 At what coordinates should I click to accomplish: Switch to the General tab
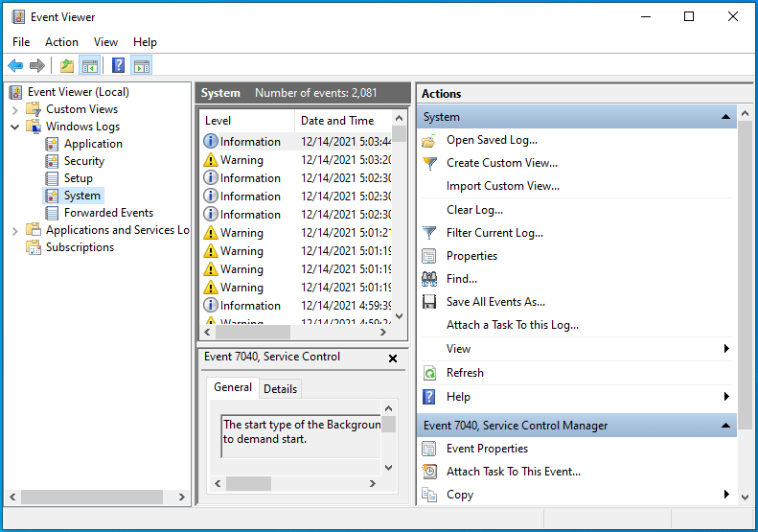[x=233, y=387]
